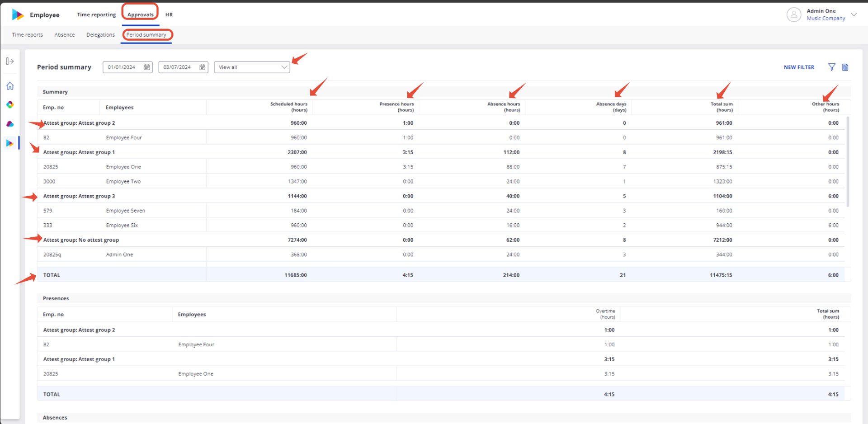Open the Home icon in sidebar

(x=10, y=86)
